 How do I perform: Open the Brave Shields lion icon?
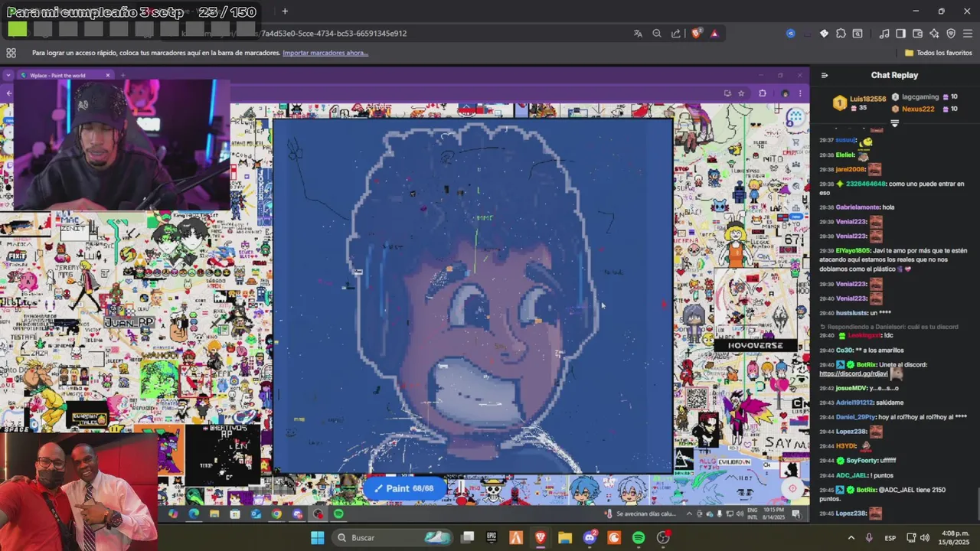click(x=697, y=34)
